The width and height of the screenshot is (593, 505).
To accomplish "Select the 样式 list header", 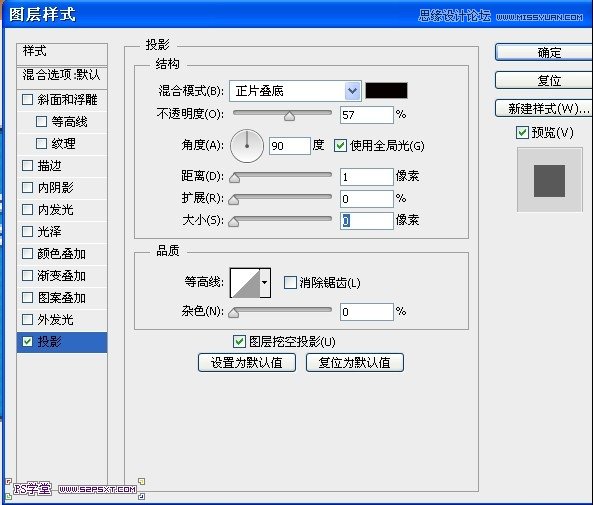I will point(62,54).
